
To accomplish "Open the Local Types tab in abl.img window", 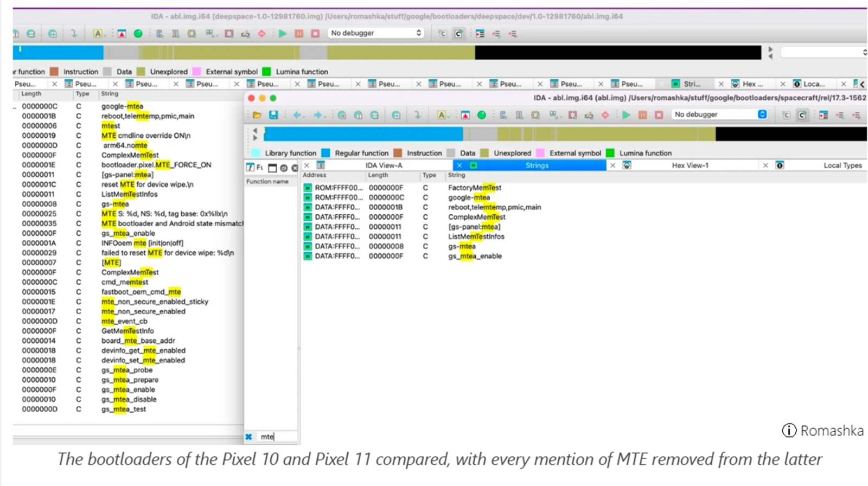I will pos(843,165).
